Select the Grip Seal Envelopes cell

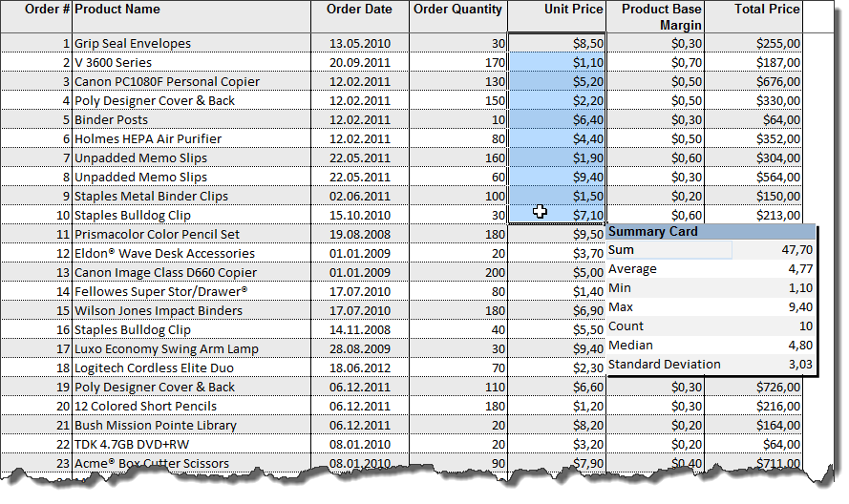[x=191, y=43]
